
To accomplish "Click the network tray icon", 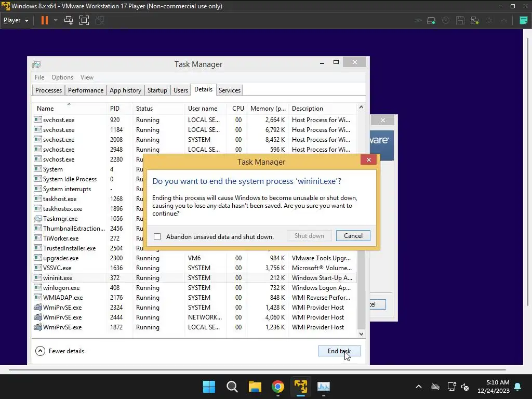I will (x=451, y=387).
